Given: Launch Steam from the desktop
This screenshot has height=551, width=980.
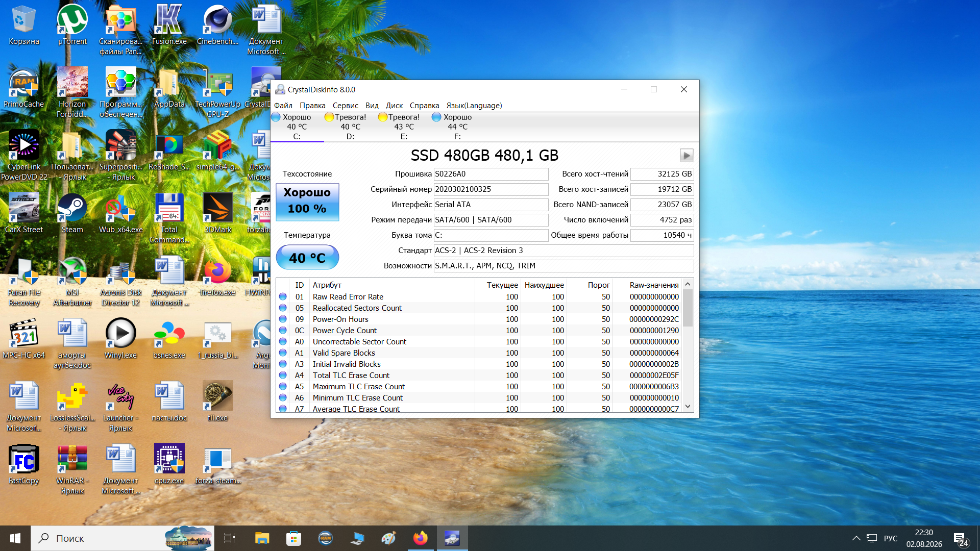Looking at the screenshot, I should 72,214.
